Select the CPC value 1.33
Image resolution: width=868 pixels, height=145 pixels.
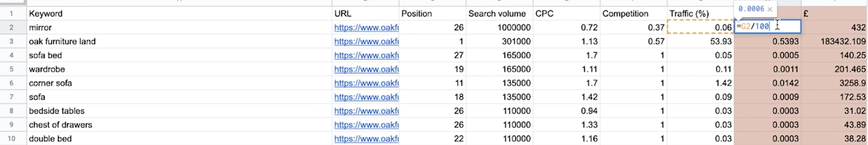click(566, 125)
